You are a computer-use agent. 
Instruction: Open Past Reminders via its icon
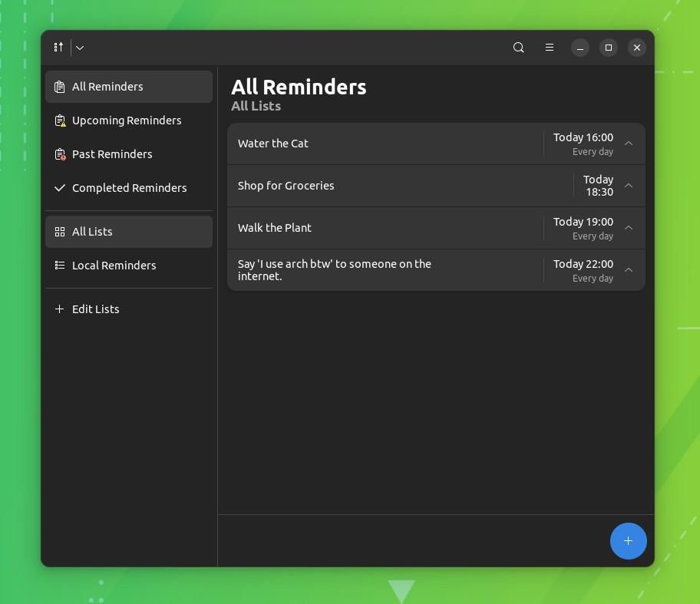click(x=59, y=154)
